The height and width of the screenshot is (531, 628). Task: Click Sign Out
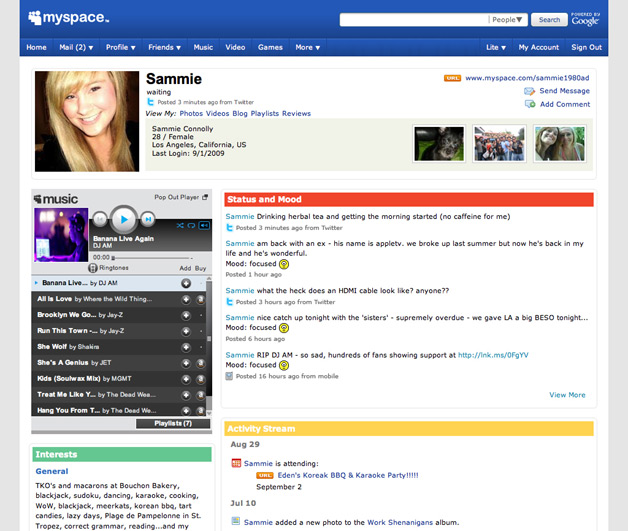point(586,47)
